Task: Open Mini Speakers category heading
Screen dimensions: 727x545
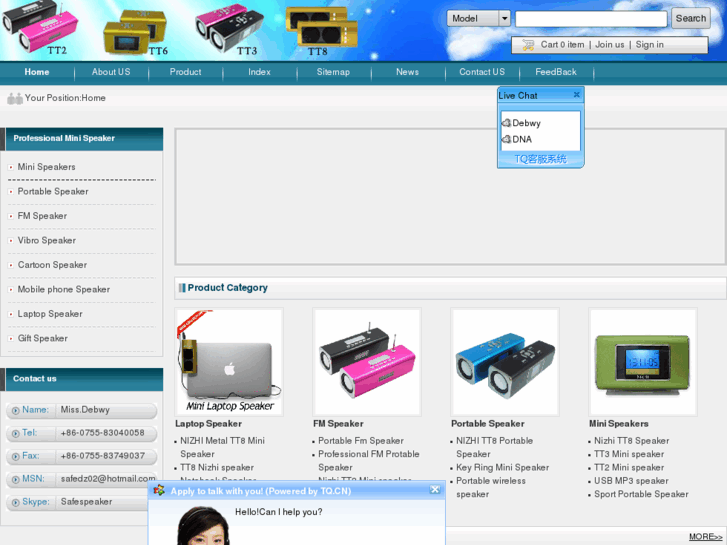Action: (619, 423)
